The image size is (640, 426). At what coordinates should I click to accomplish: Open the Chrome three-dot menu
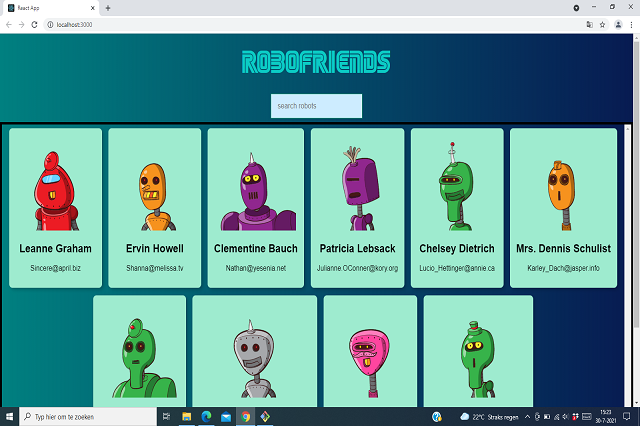pyautogui.click(x=631, y=24)
